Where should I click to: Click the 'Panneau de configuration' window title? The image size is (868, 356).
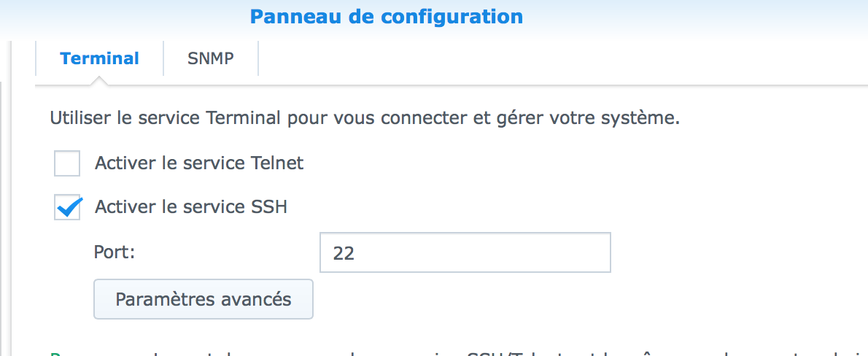click(x=387, y=17)
